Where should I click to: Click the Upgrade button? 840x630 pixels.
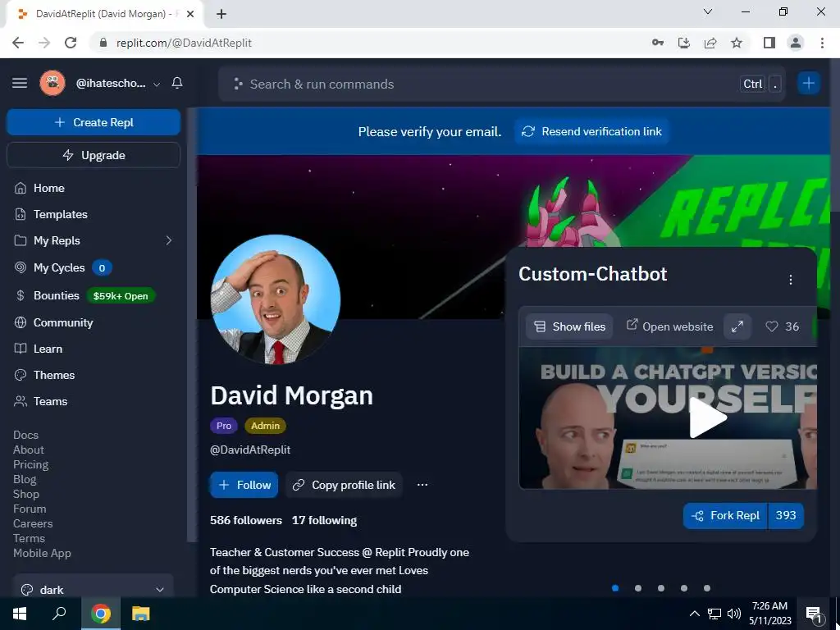coord(94,155)
